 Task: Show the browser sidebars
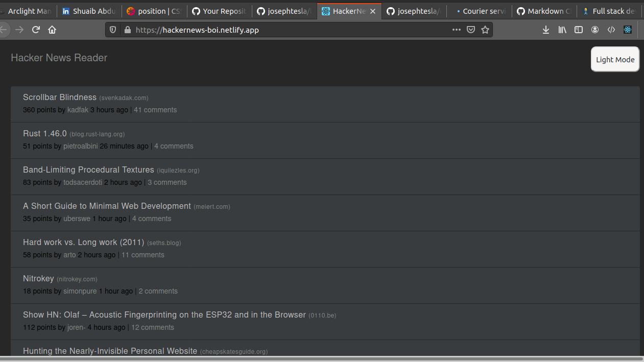click(x=579, y=30)
